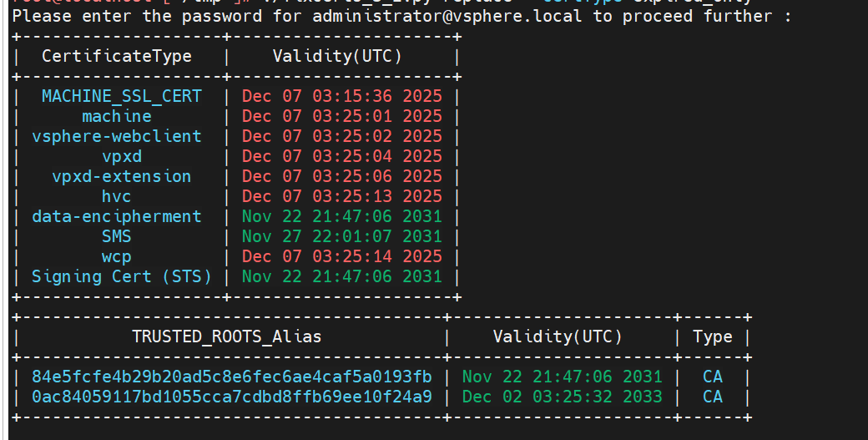868x440 pixels.
Task: Click the Type column header
Action: pos(712,336)
